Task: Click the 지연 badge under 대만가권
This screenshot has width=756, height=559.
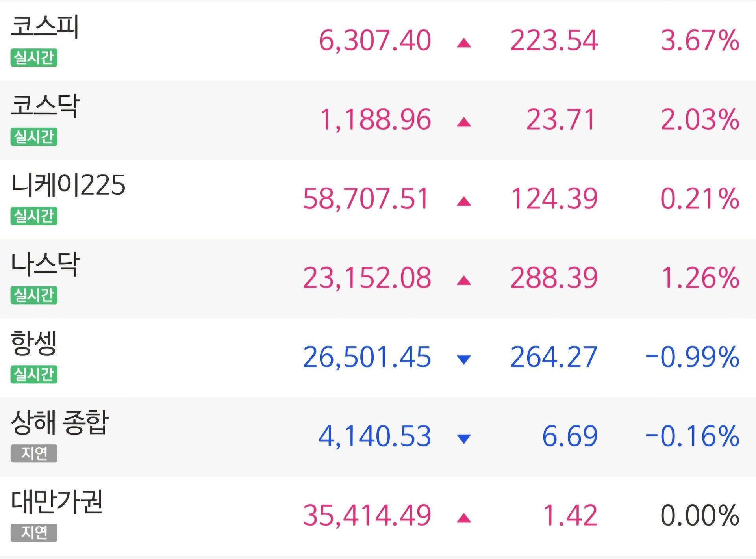Action: (34, 533)
